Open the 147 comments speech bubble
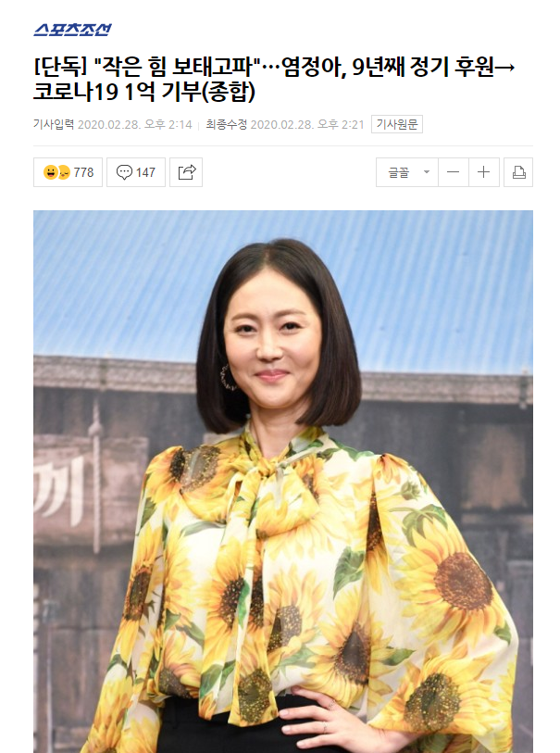Screen dimensions: 560x753 (x=136, y=172)
